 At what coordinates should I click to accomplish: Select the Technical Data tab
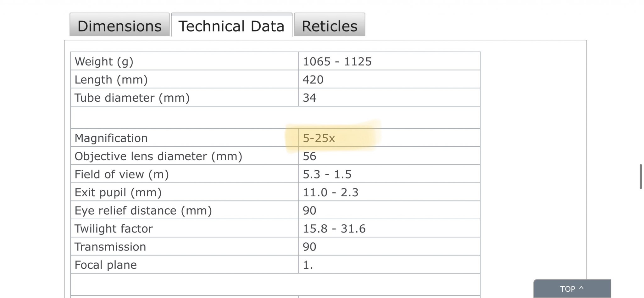coord(231,26)
